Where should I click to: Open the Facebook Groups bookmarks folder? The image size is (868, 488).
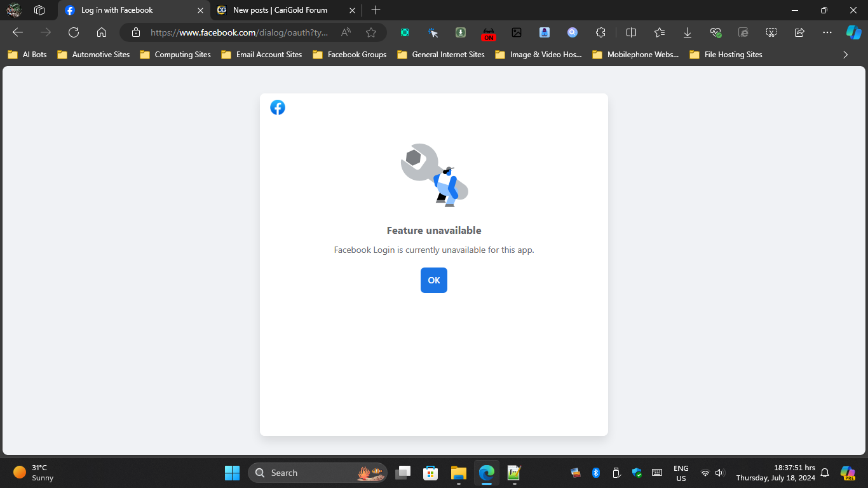pos(349,55)
